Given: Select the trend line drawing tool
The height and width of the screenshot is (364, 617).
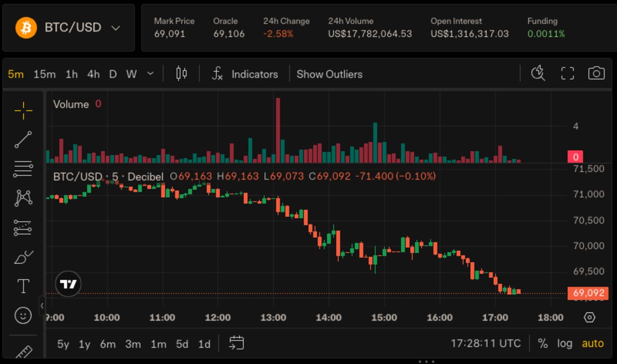Looking at the screenshot, I should pos(24,139).
